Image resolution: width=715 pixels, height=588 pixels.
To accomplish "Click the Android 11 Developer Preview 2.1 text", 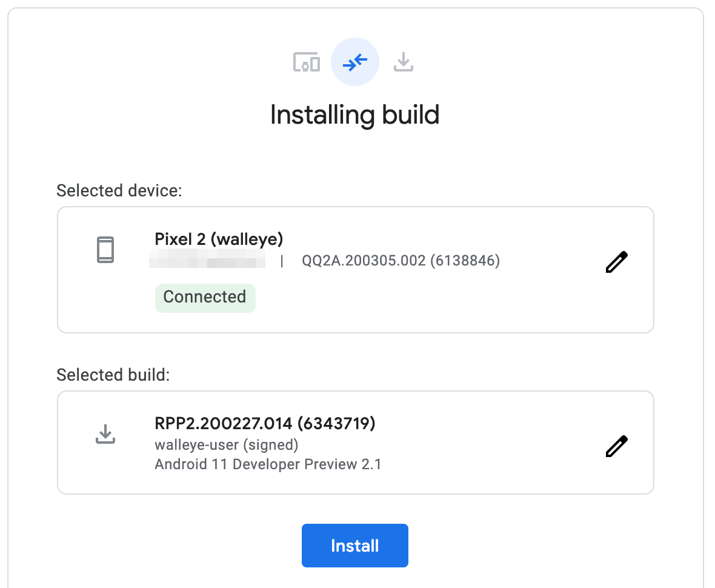I will point(268,464).
